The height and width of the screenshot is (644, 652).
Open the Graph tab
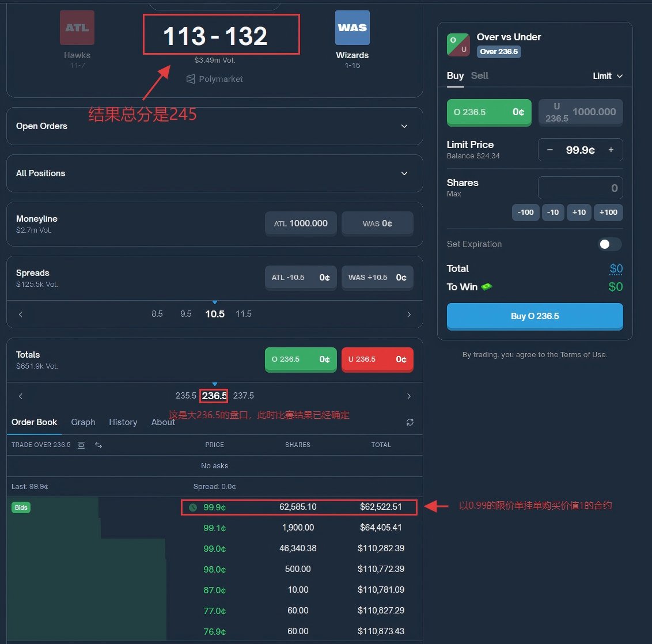coord(83,422)
